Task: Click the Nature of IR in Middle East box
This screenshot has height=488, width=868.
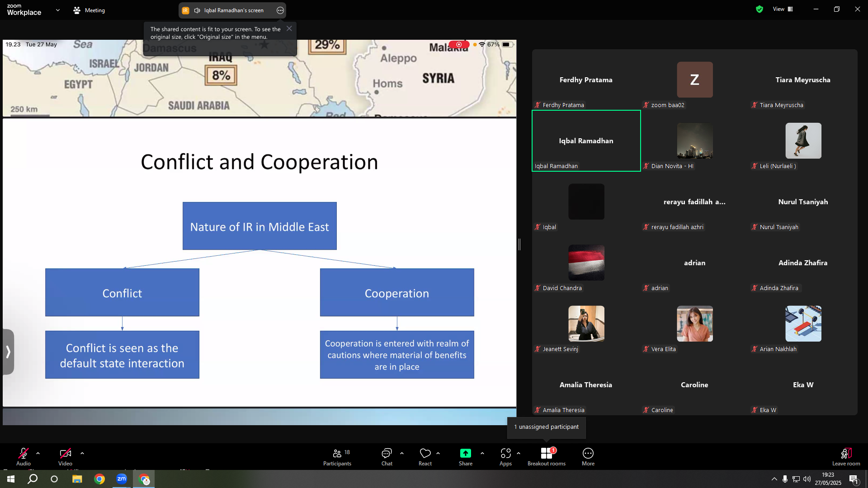Action: coord(259,226)
